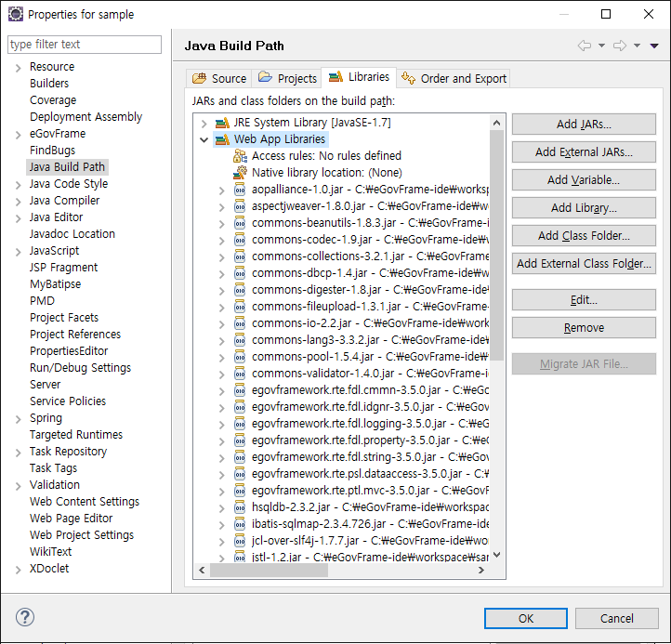
Task: Click the Add External JARs button
Action: click(x=584, y=151)
